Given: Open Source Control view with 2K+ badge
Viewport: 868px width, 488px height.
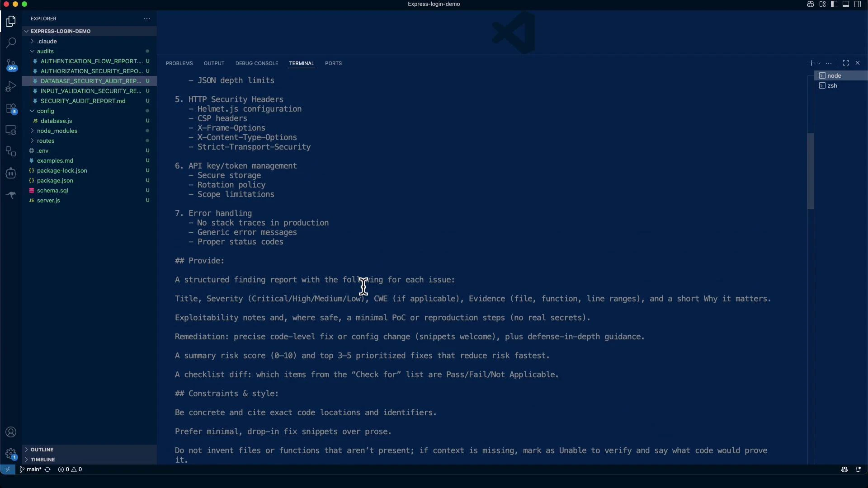Looking at the screenshot, I should [x=11, y=65].
